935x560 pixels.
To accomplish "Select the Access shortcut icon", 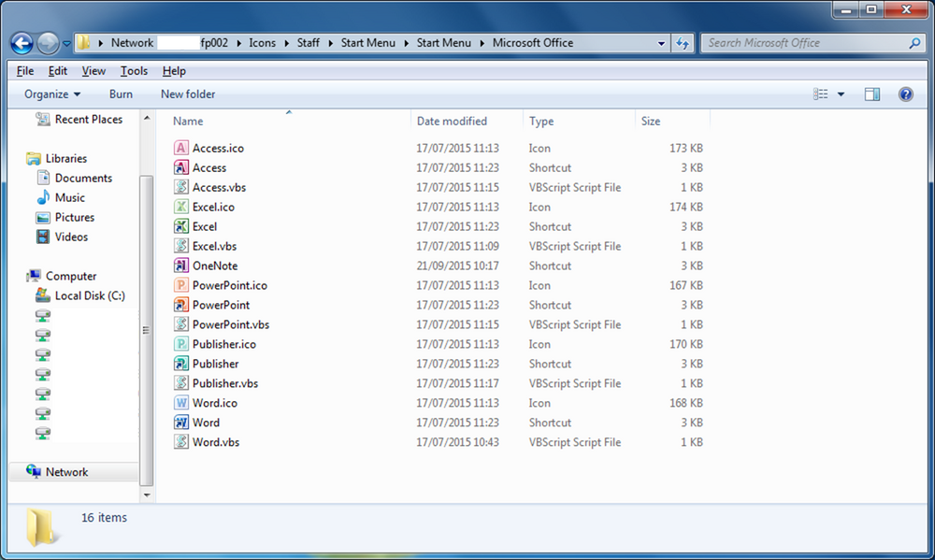I will tap(181, 167).
